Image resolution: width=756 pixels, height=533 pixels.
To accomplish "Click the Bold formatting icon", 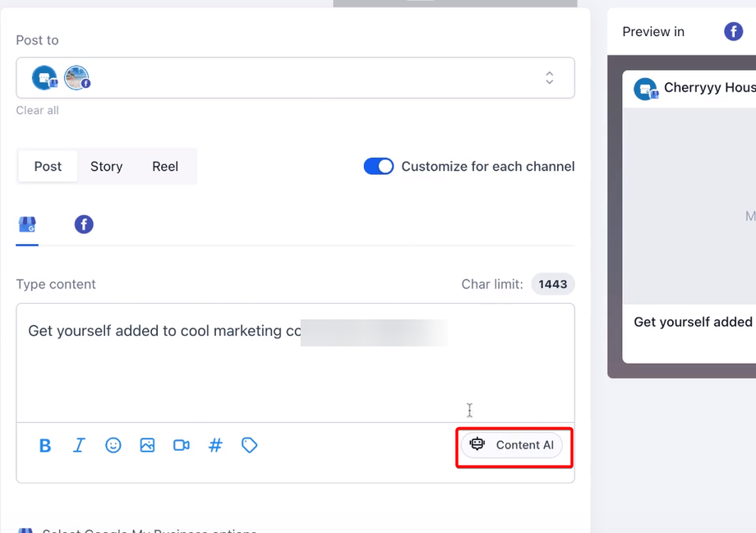I will point(45,445).
